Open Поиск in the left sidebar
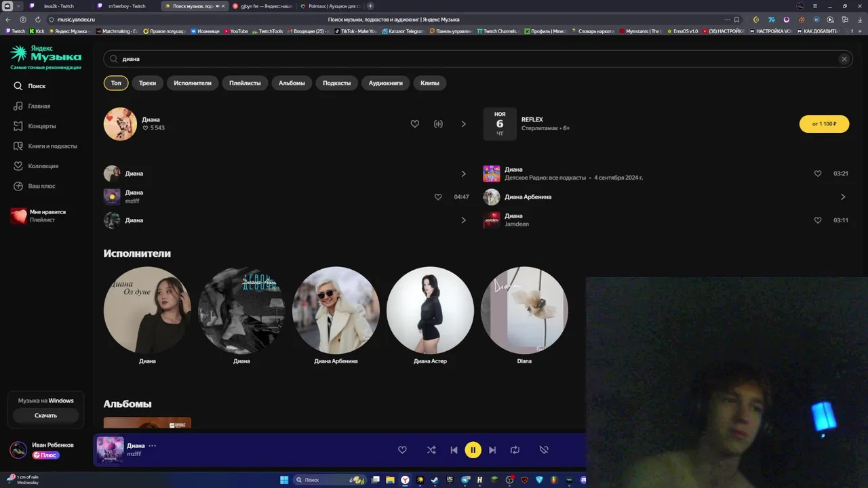 [x=29, y=86]
